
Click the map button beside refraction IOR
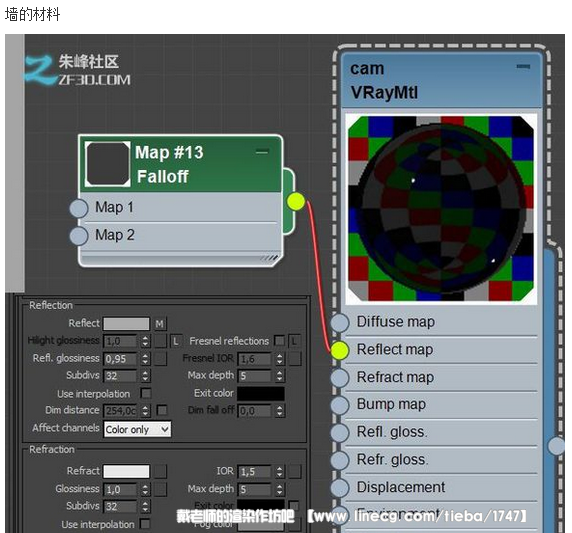tap(295, 471)
